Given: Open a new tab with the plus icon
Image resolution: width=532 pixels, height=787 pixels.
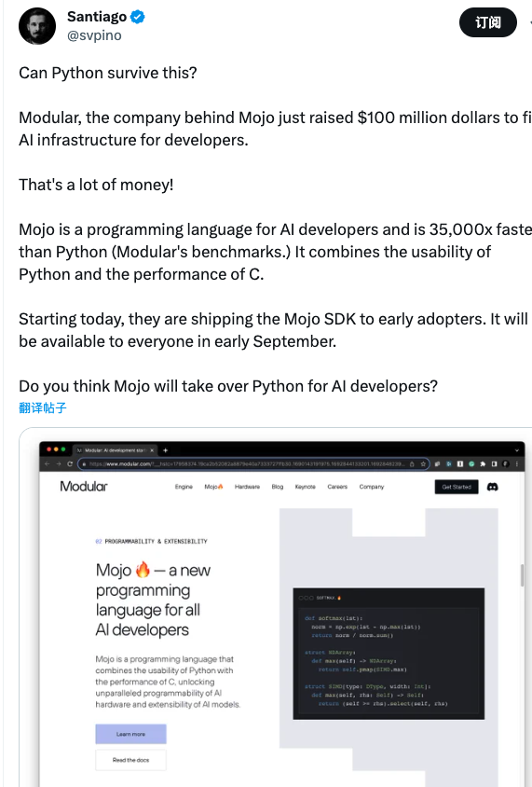Looking at the screenshot, I should [x=166, y=450].
